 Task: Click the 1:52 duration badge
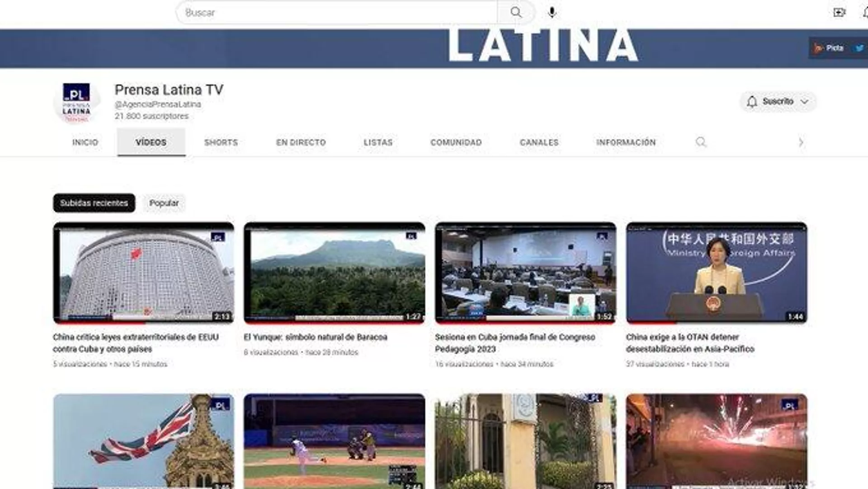604,316
